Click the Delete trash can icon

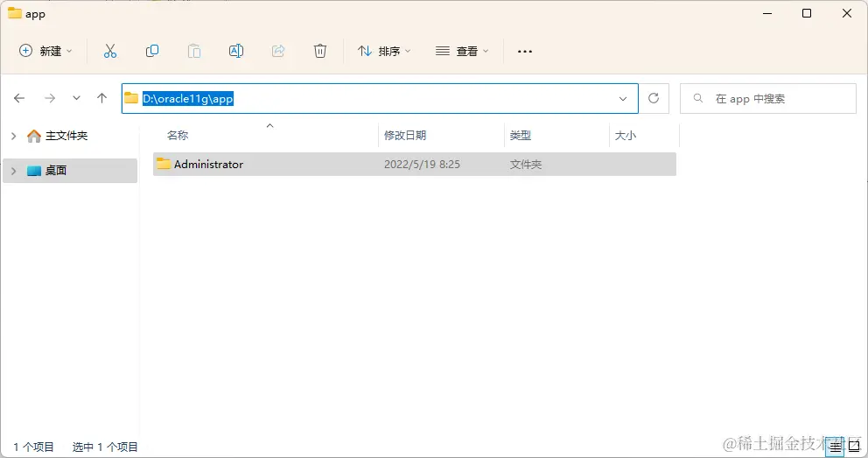tap(320, 51)
